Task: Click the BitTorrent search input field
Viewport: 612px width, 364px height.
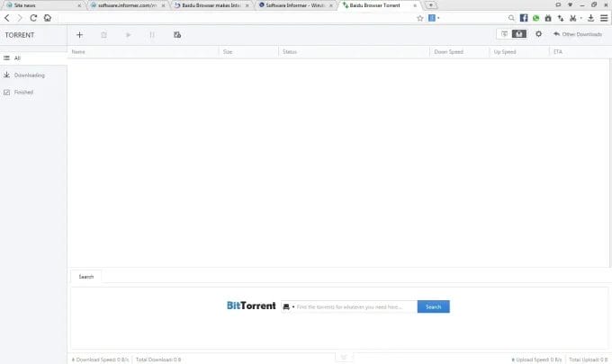Action: (355, 306)
